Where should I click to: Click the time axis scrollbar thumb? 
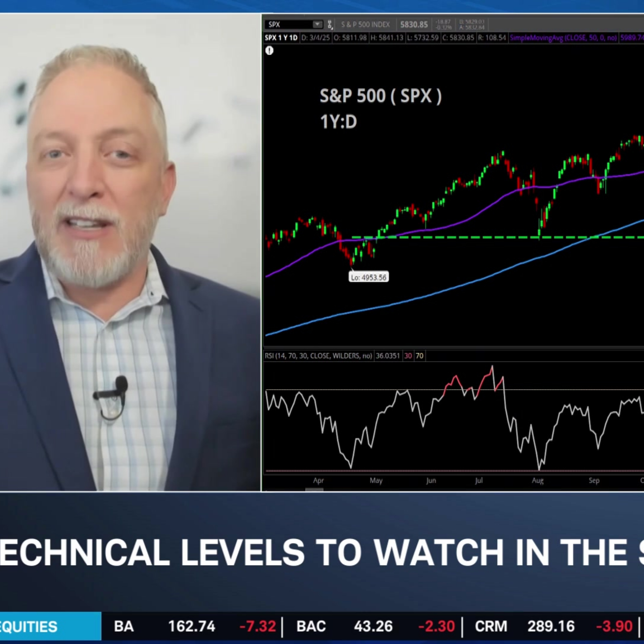314,489
